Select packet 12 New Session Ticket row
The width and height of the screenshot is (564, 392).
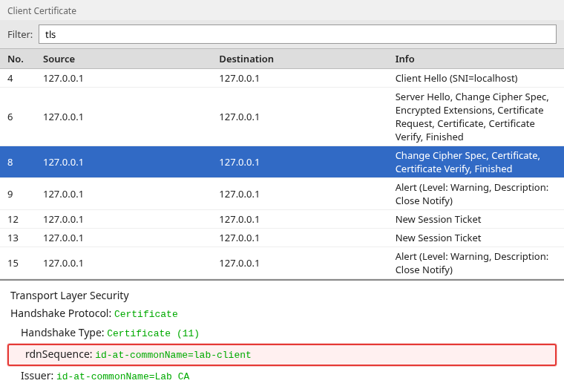pyautogui.click(x=282, y=219)
